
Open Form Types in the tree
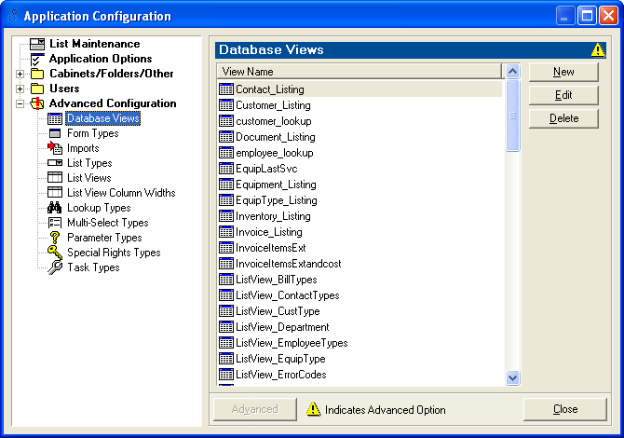coord(93,133)
